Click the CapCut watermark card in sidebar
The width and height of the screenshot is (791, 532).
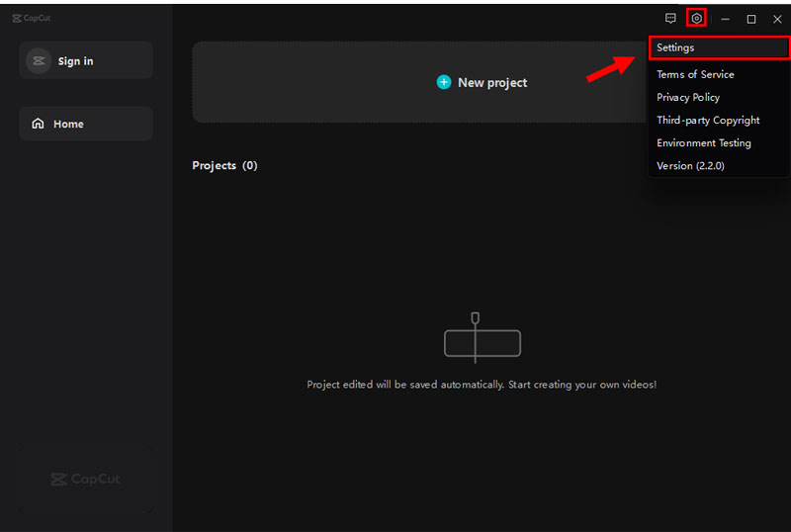coord(86,480)
